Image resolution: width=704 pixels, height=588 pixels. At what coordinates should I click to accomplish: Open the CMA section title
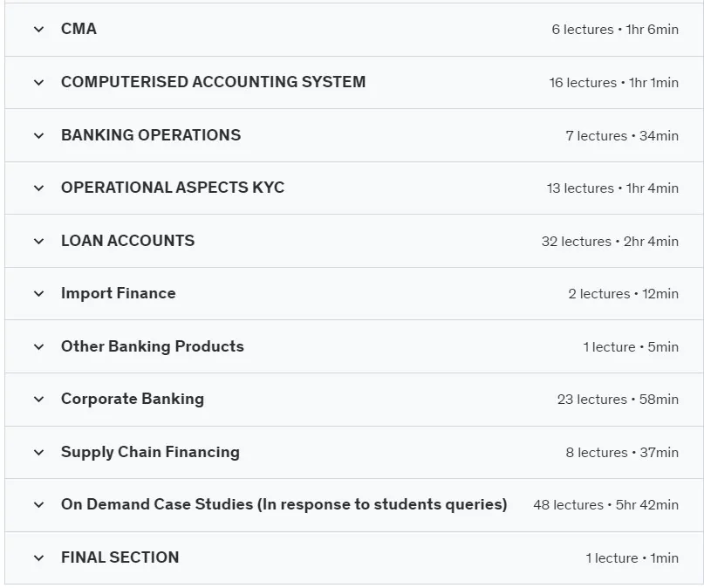click(79, 29)
